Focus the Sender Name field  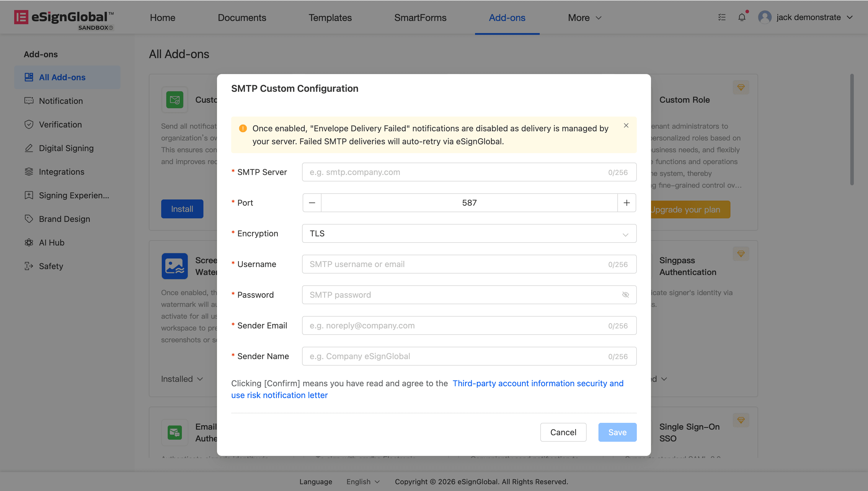pos(469,356)
